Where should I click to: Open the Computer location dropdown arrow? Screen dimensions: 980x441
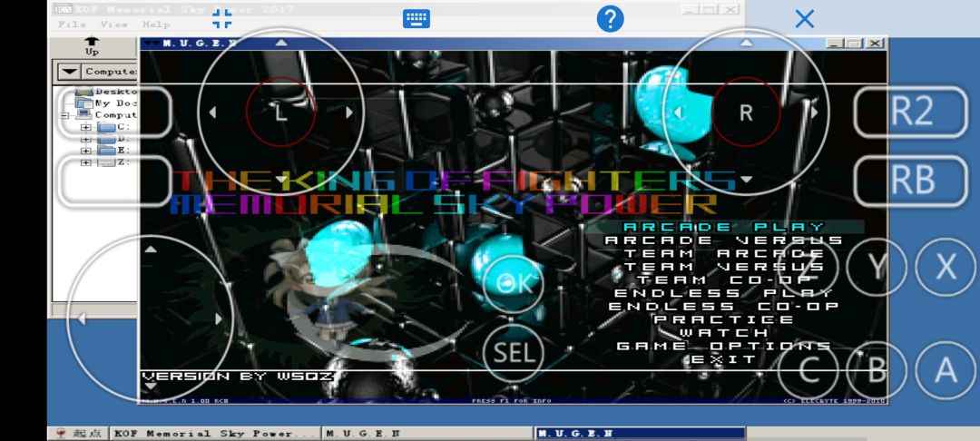69,72
